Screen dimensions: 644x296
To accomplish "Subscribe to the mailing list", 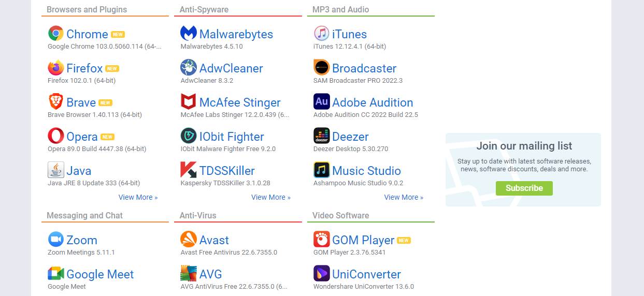I will tap(524, 188).
